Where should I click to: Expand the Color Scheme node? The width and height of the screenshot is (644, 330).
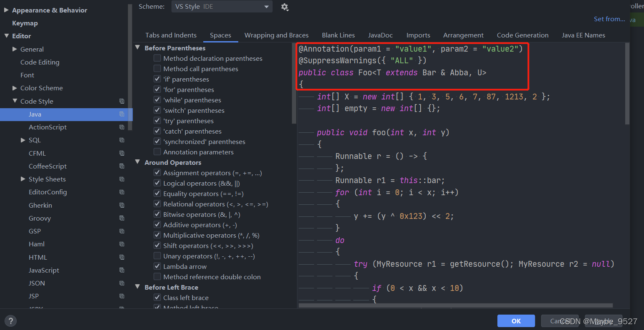point(15,88)
